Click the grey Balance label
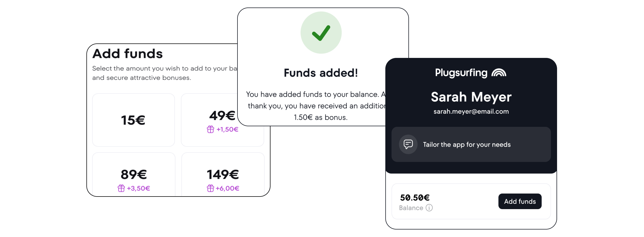This screenshot has height=237, width=644. click(x=411, y=208)
